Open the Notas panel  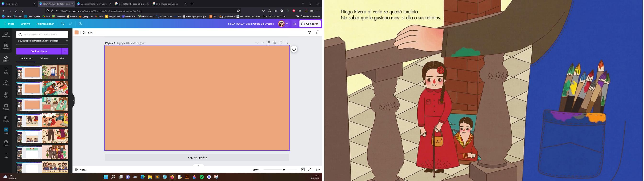coord(81,170)
